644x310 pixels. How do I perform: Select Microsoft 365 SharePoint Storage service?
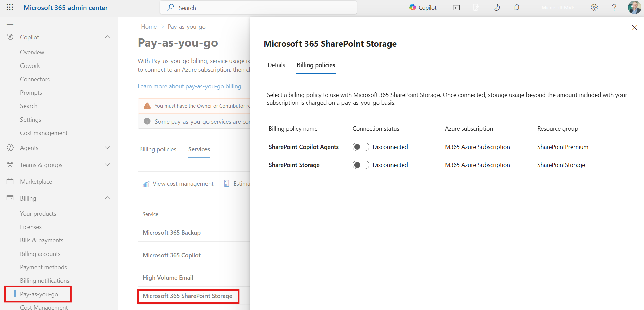click(x=187, y=296)
